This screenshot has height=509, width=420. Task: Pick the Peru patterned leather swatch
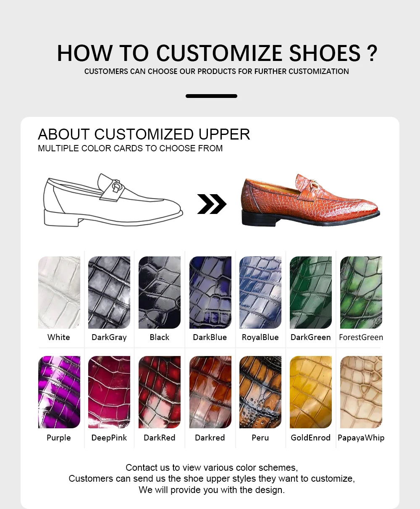(260, 392)
